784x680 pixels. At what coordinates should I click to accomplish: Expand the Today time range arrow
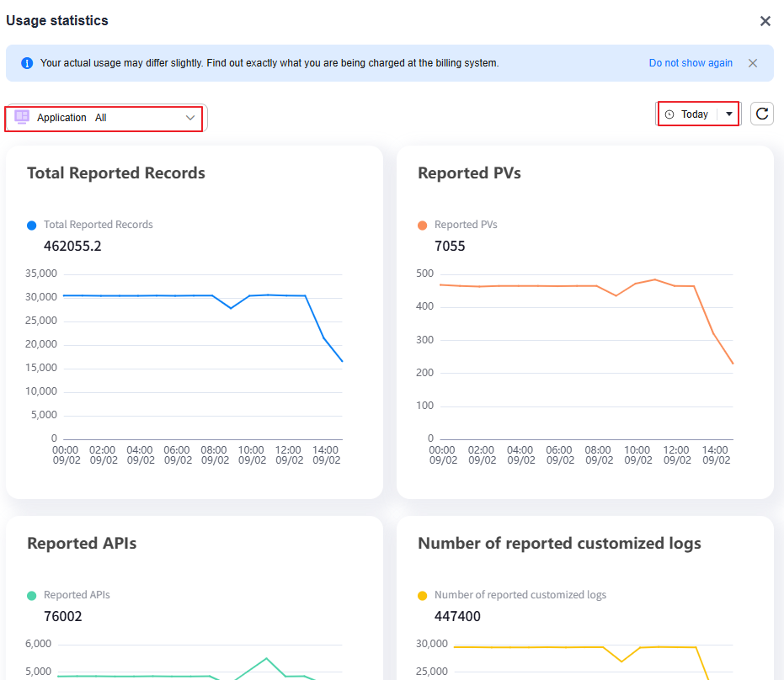pyautogui.click(x=728, y=114)
